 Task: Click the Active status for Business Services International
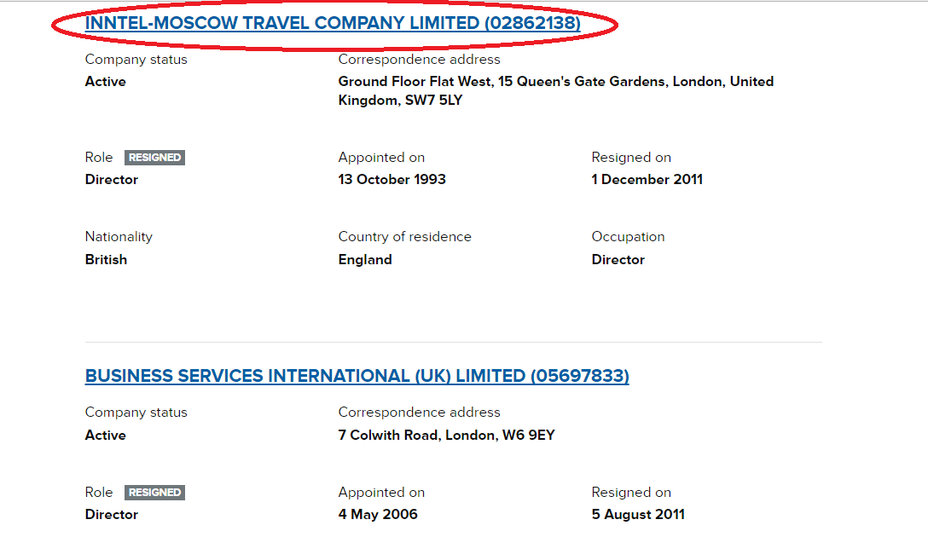tap(105, 436)
